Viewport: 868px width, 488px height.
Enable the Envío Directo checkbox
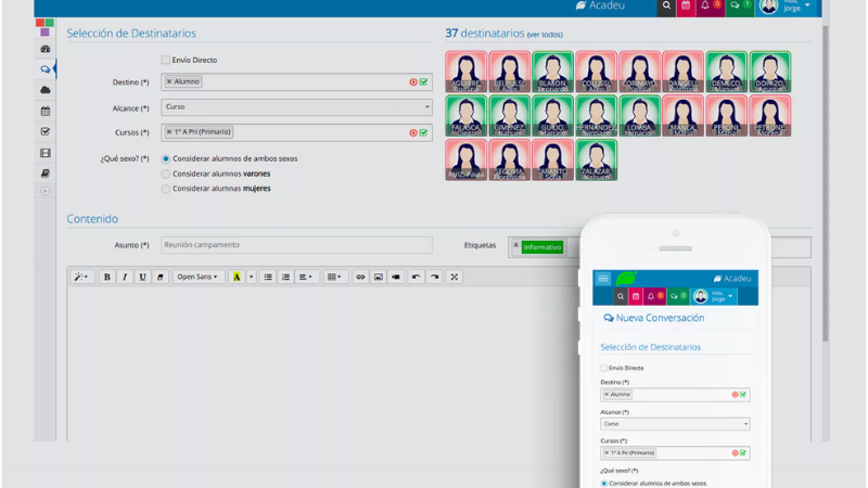(x=165, y=60)
